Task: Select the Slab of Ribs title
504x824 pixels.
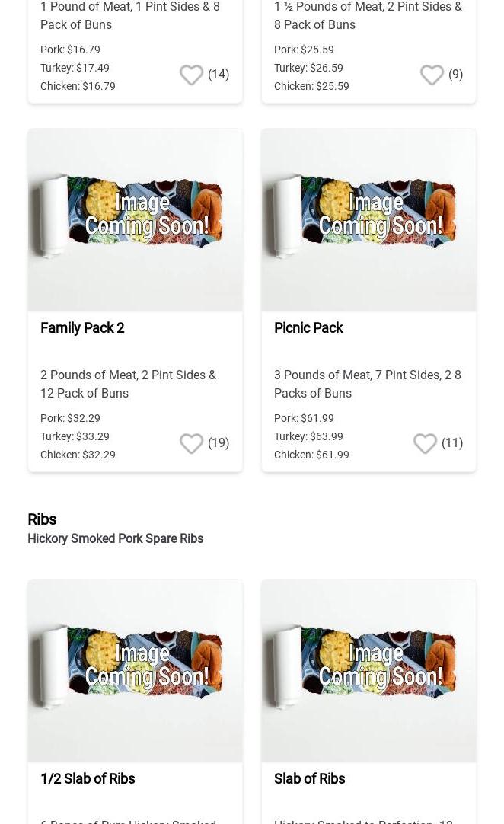Action: pyautogui.click(x=309, y=779)
